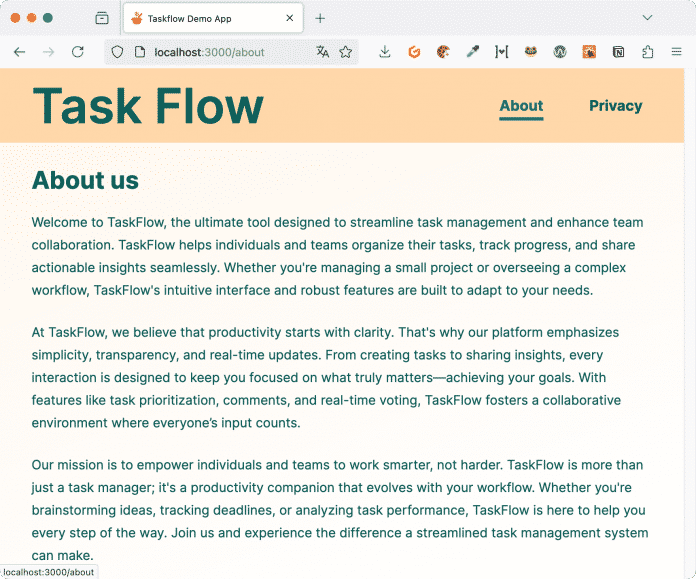Viewport: 696px width, 579px height.
Task: Click the browser back arrow
Action: (x=20, y=52)
